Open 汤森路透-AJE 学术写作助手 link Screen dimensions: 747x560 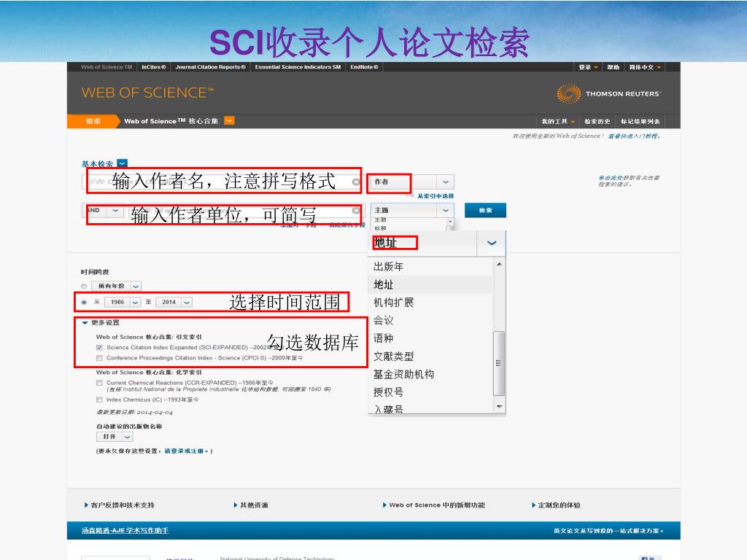click(x=125, y=531)
